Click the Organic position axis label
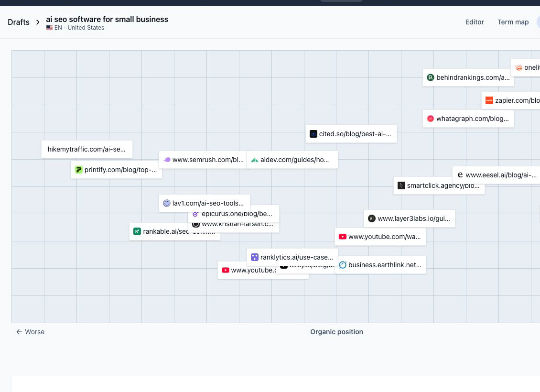Viewport: 540px width, 392px height. 336,332
